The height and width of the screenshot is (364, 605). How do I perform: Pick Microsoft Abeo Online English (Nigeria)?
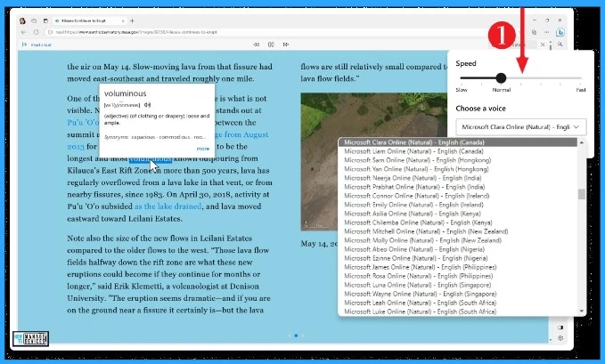point(458,249)
